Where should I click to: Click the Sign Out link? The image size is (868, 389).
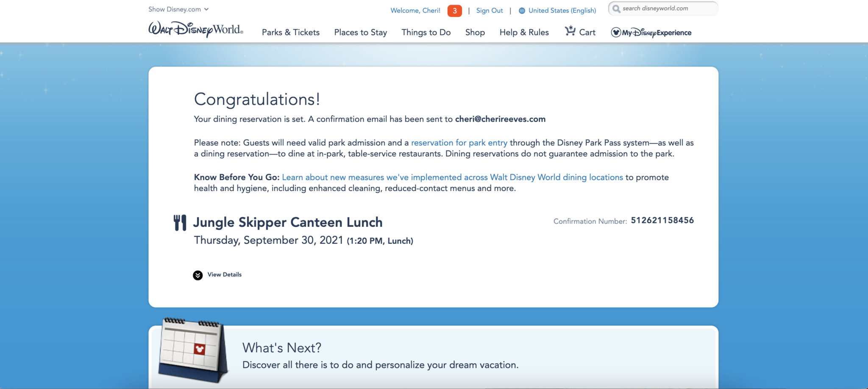pyautogui.click(x=490, y=11)
